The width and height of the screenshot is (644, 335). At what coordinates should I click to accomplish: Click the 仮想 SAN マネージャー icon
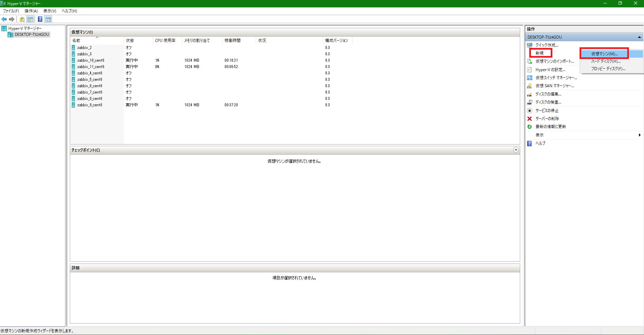click(530, 86)
